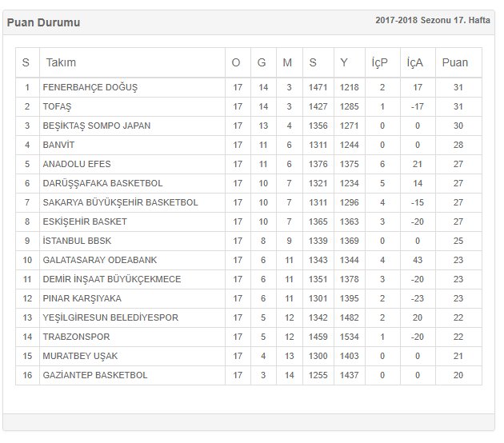Click the Puan Durumu panel title
504x443 pixels.
43,22
